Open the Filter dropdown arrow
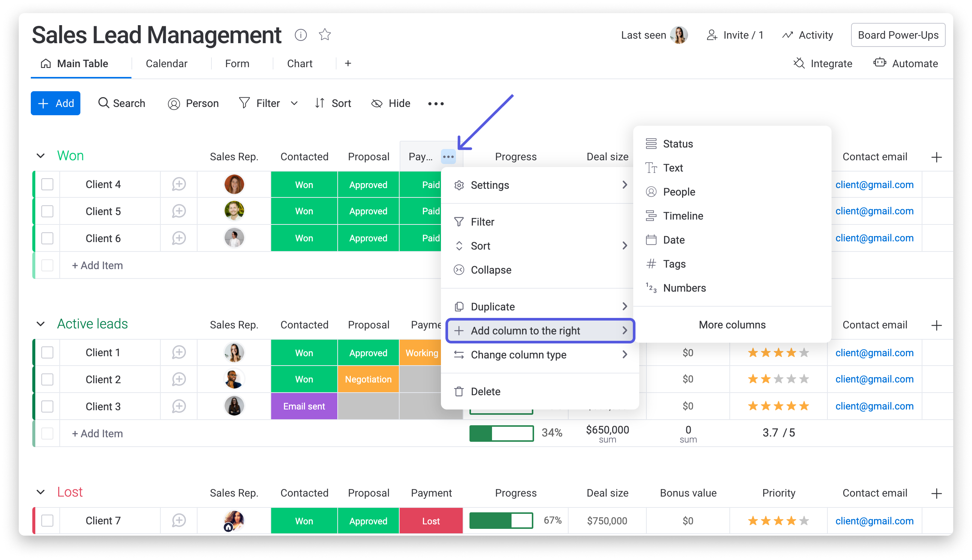Image resolution: width=972 pixels, height=560 pixels. [294, 104]
